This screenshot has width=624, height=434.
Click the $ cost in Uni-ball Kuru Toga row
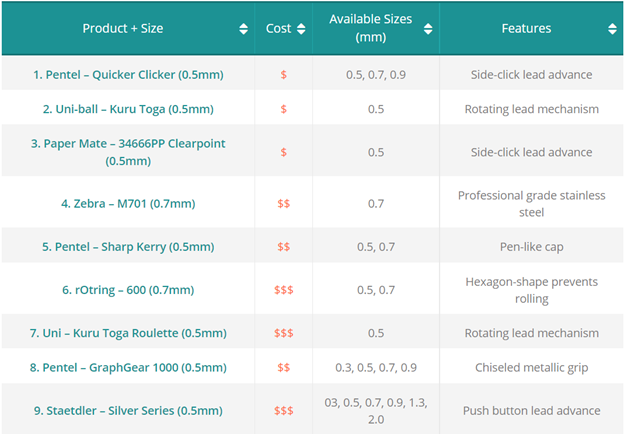click(283, 109)
